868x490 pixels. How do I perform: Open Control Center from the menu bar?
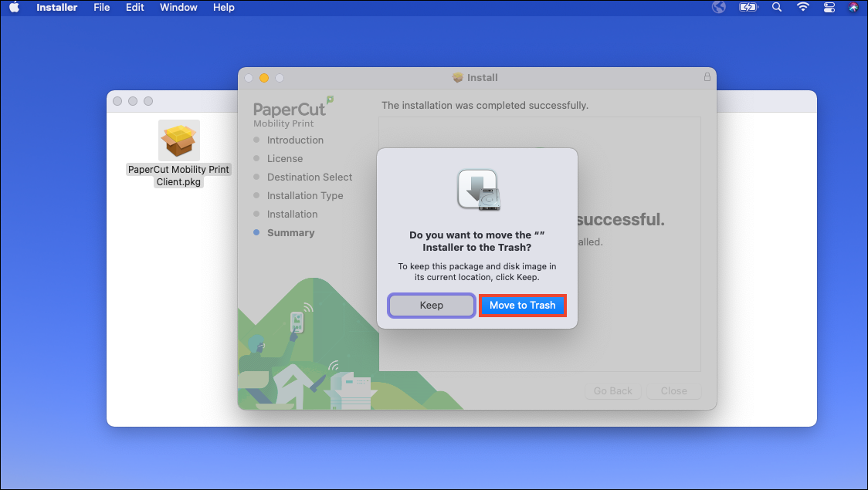point(829,7)
